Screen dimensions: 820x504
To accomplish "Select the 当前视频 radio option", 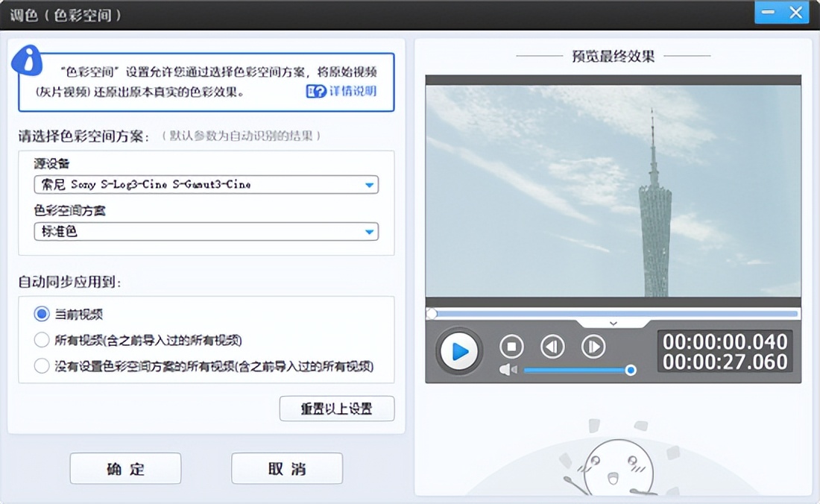I will (42, 315).
